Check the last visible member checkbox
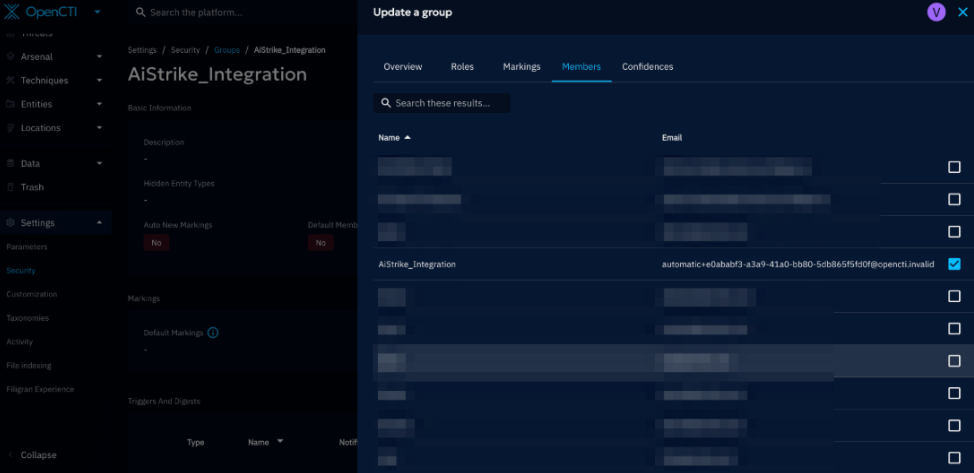Viewport: 974px width, 473px height. tap(954, 458)
